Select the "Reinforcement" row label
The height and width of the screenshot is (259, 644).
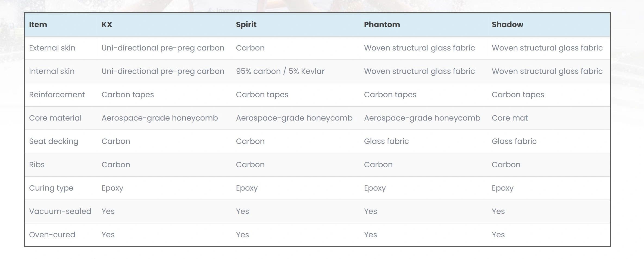[x=57, y=95]
